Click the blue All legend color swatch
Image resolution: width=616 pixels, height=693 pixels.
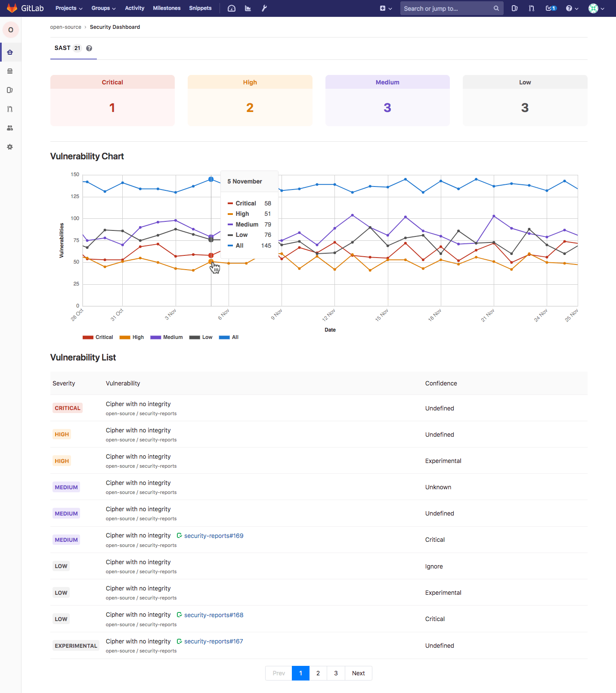pos(224,337)
